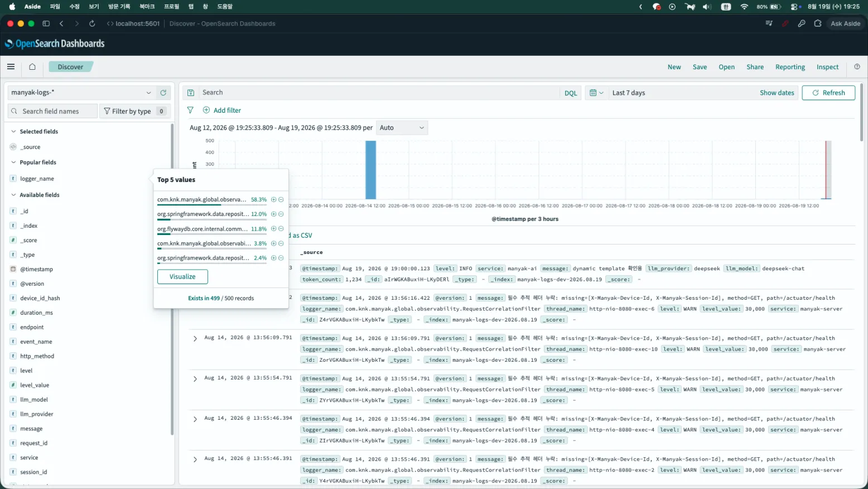This screenshot has width=868, height=489.
Task: Open the Share menu
Action: (755, 67)
